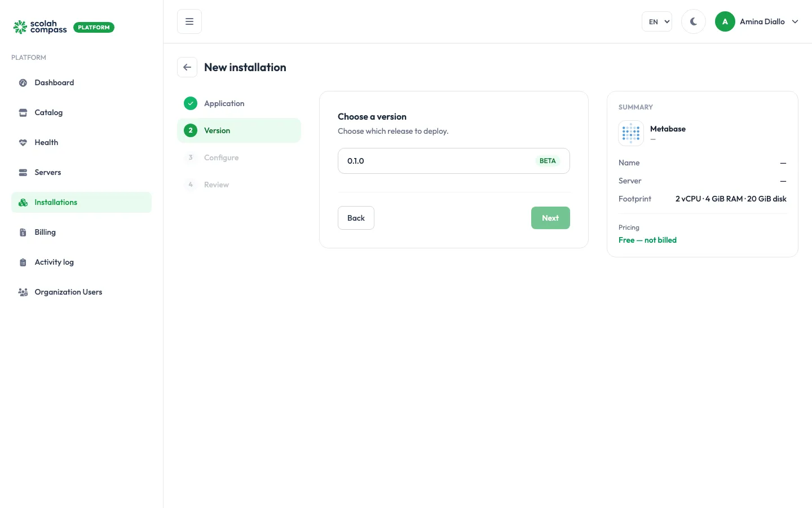Go to the Servers page
This screenshot has width=812, height=508.
(81, 172)
